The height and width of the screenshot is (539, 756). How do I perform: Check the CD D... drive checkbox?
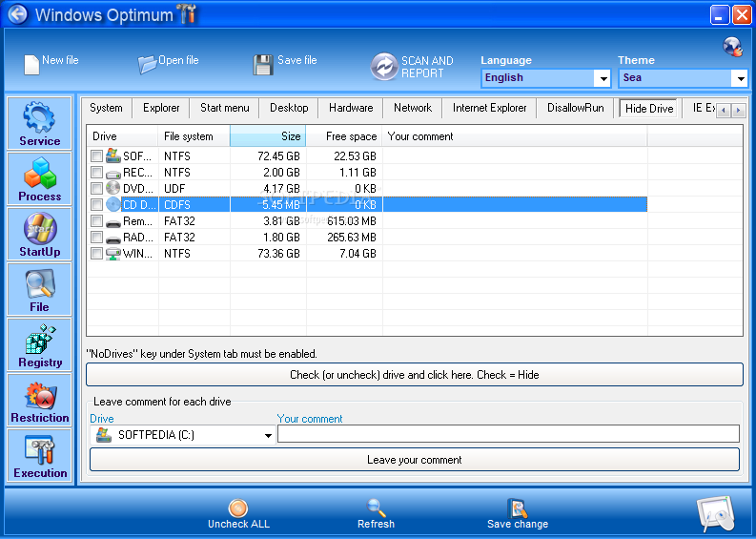97,204
